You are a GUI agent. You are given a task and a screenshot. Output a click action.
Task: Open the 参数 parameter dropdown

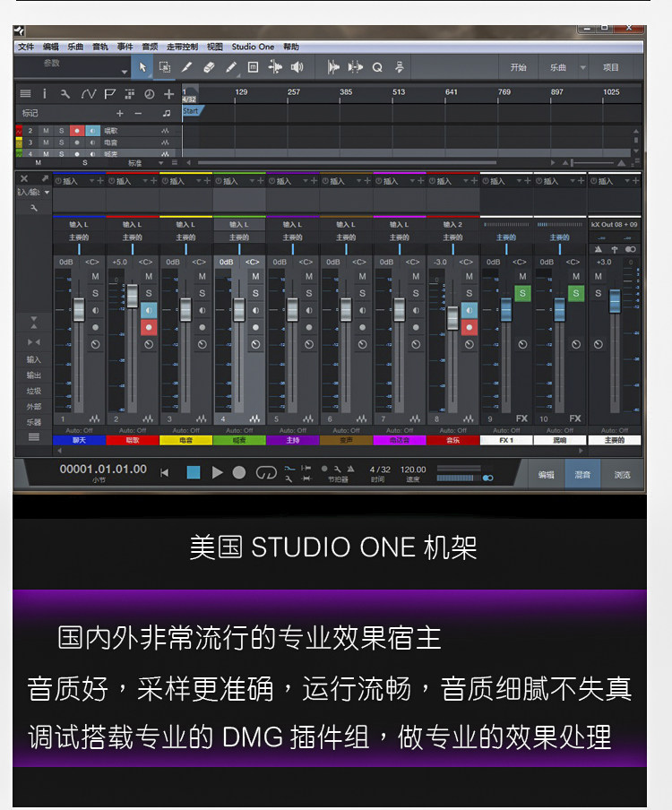point(125,72)
